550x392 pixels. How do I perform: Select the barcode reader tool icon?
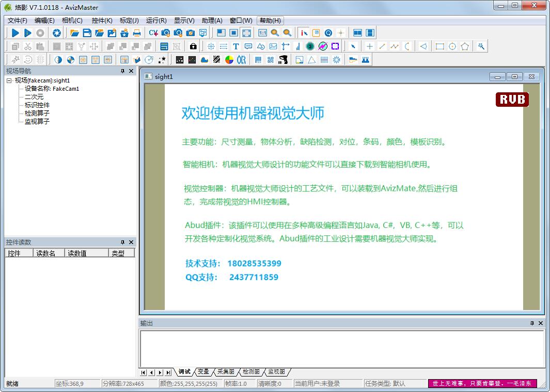[258, 60]
